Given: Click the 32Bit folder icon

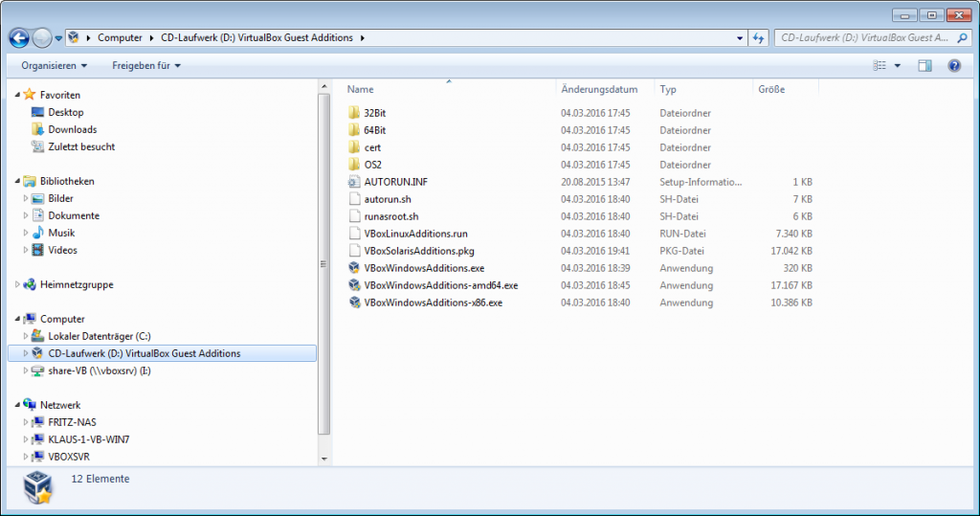Looking at the screenshot, I should point(354,113).
